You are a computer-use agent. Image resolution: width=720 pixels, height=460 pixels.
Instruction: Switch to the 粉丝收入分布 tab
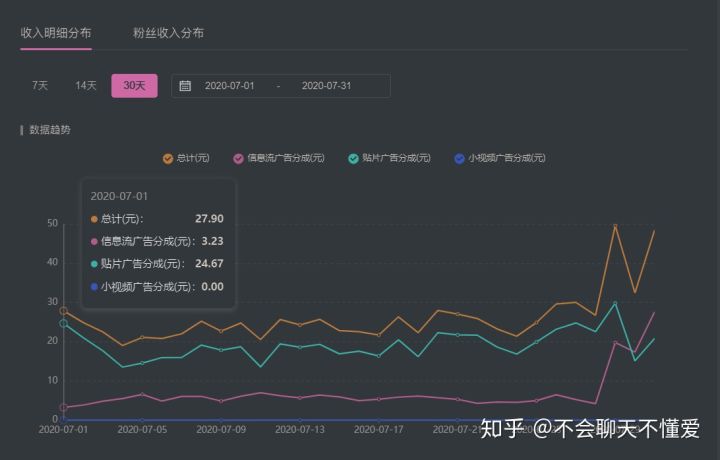[x=169, y=33]
